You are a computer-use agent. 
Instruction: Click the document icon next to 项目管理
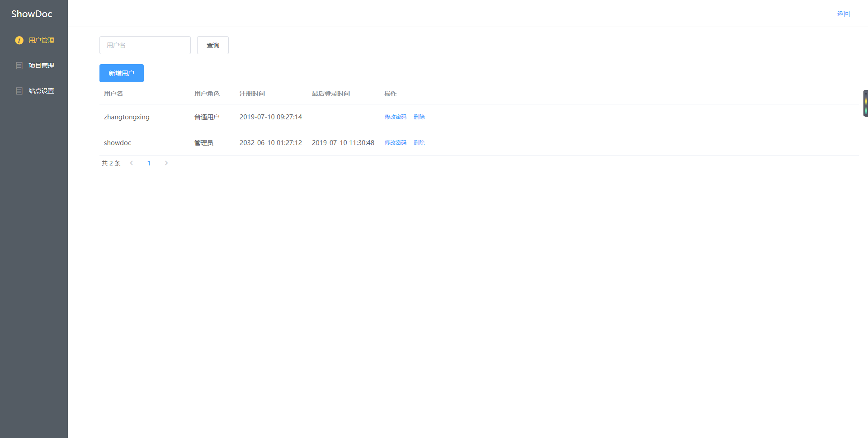[19, 65]
